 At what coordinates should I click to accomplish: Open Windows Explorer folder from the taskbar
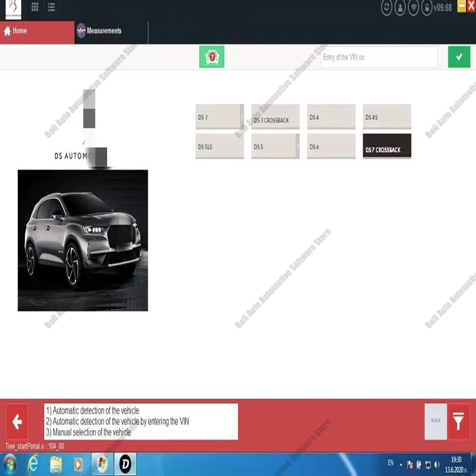coord(56,465)
